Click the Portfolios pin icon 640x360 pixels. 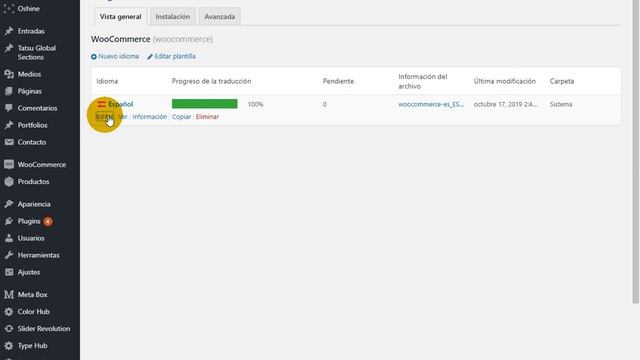tap(9, 125)
